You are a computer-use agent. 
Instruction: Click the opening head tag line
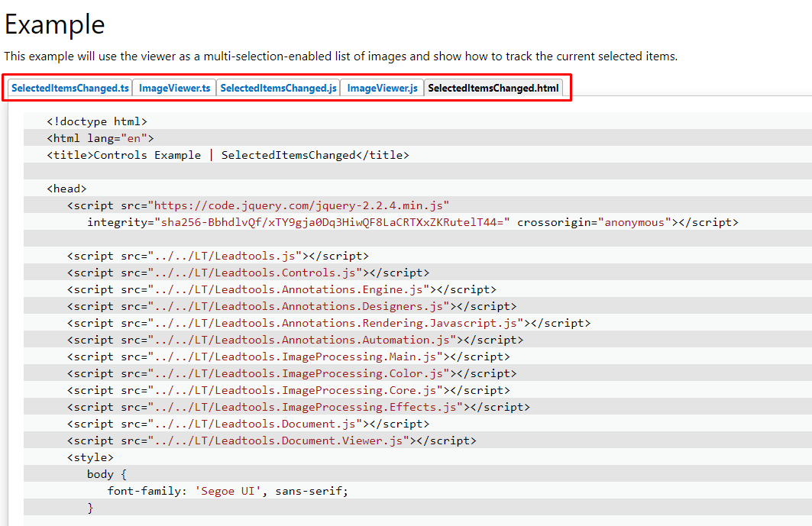click(x=66, y=189)
